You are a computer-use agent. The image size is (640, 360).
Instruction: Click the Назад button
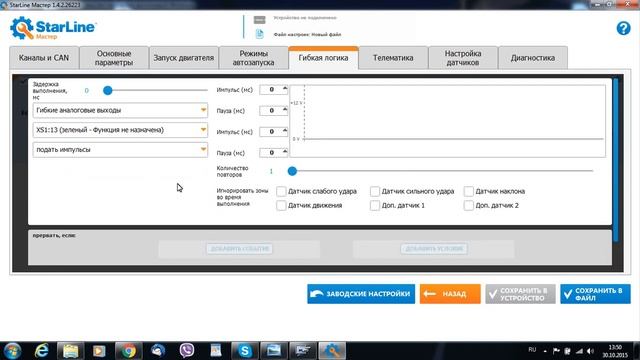tap(450, 294)
